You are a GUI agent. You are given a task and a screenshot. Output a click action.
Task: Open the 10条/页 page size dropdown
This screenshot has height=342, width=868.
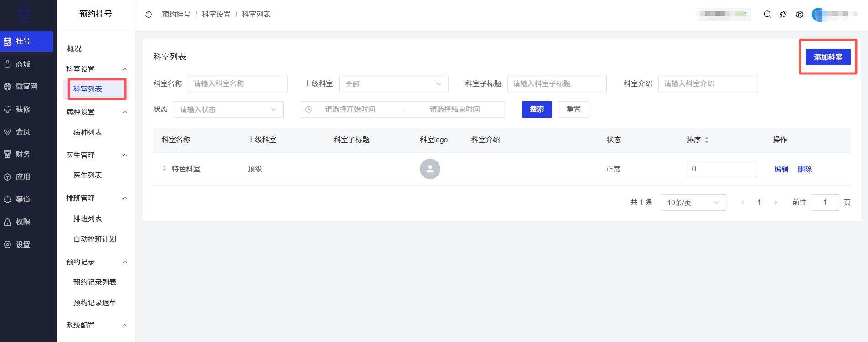693,202
